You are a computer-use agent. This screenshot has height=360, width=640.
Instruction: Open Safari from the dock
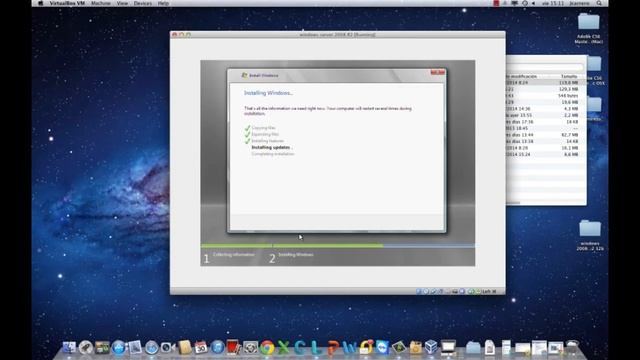151,347
